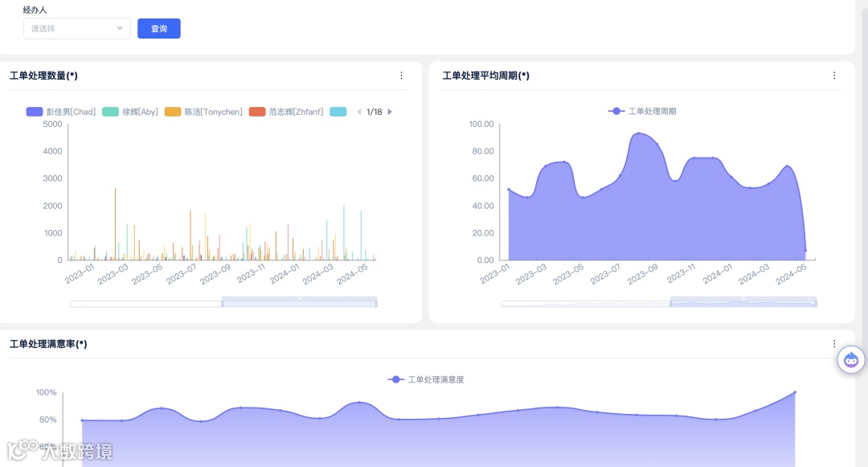Toggle 工单处理满意度 legend series

coord(426,379)
